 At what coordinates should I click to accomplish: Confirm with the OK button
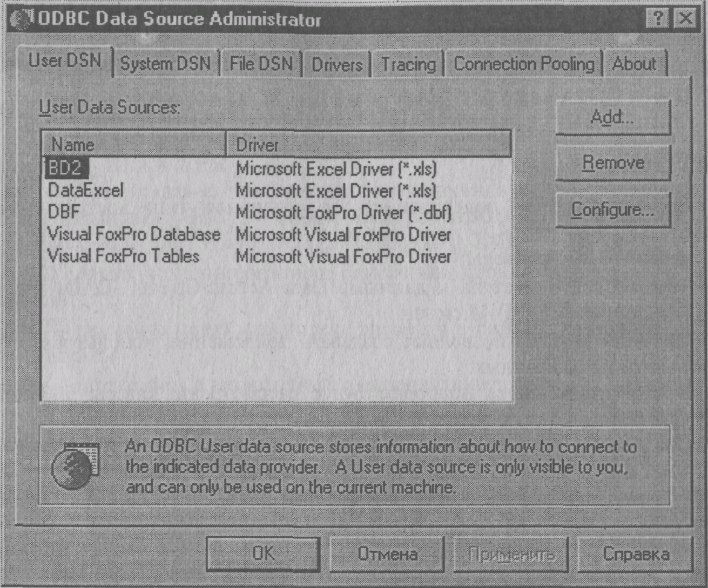pos(264,554)
